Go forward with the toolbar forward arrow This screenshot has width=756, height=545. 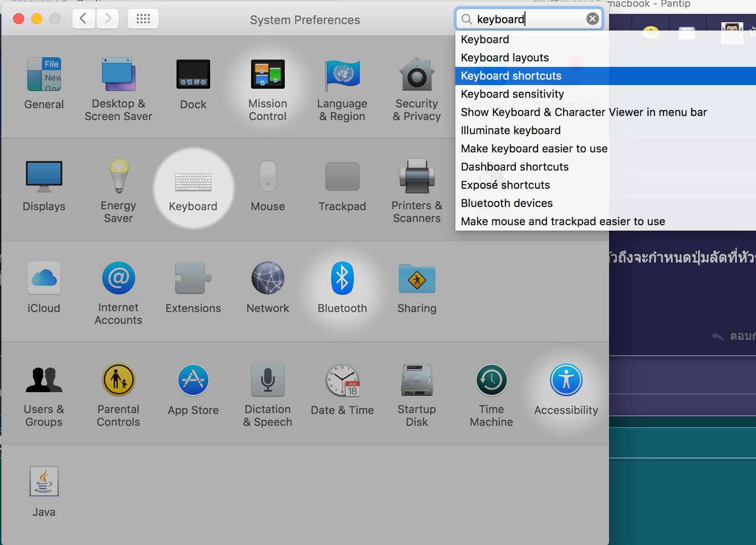pyautogui.click(x=107, y=19)
